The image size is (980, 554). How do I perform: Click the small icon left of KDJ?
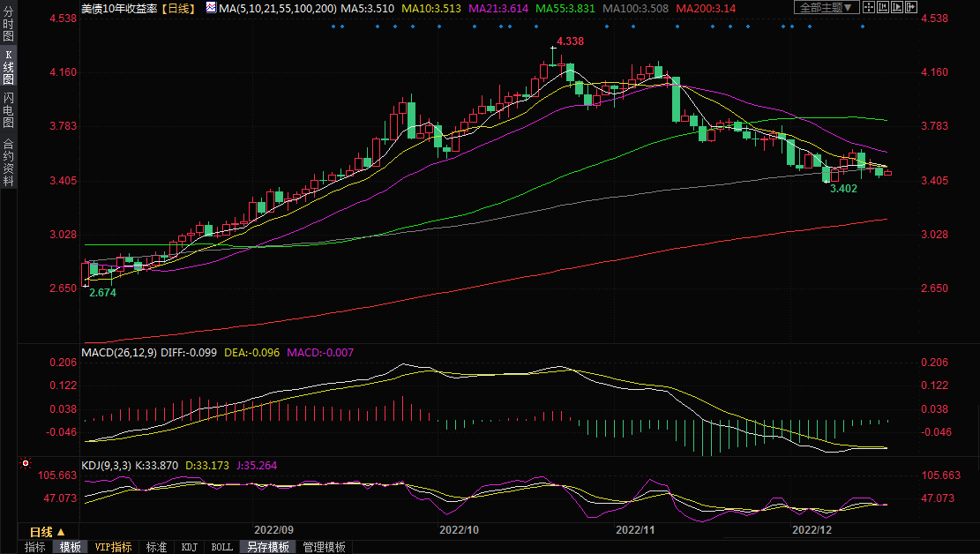25,462
